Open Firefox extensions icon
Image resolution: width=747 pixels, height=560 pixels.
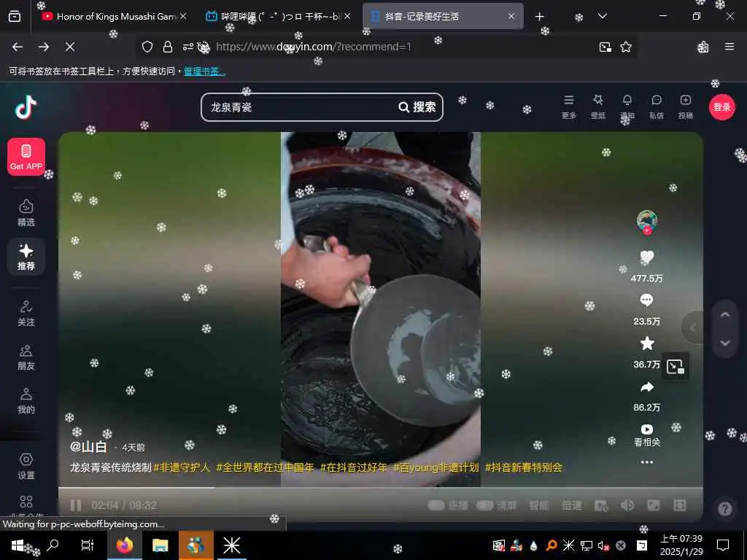tap(703, 47)
